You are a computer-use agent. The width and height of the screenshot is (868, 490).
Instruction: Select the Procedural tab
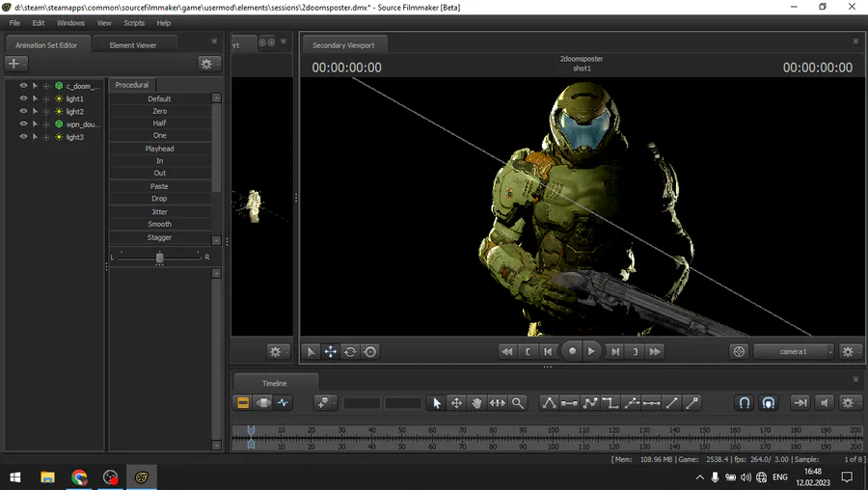point(132,85)
